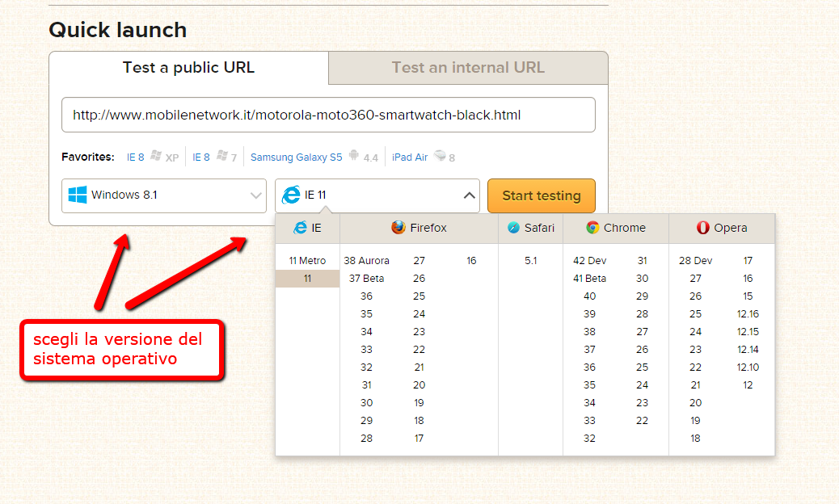
Task: Select IE 11 Metro version
Action: coord(307,261)
